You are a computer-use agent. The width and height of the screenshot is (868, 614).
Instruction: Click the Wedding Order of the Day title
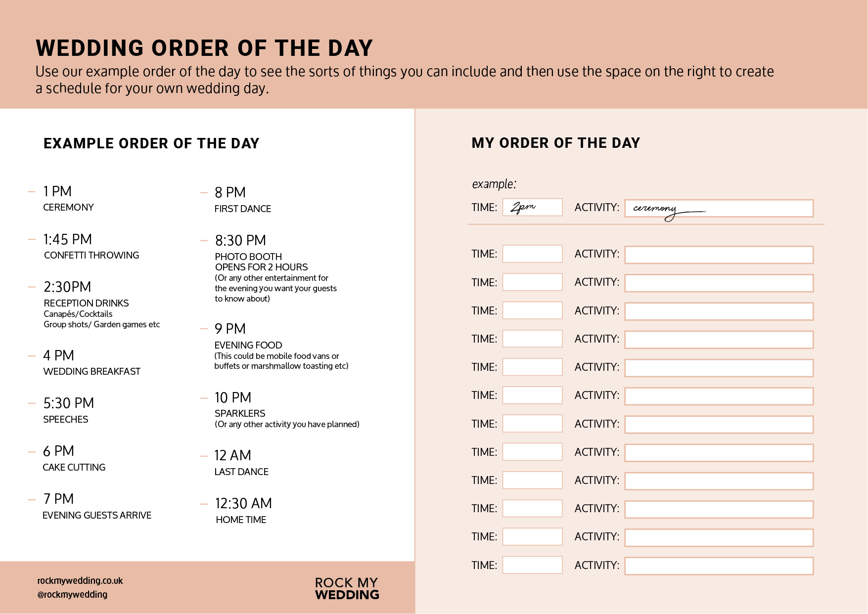tap(204, 48)
